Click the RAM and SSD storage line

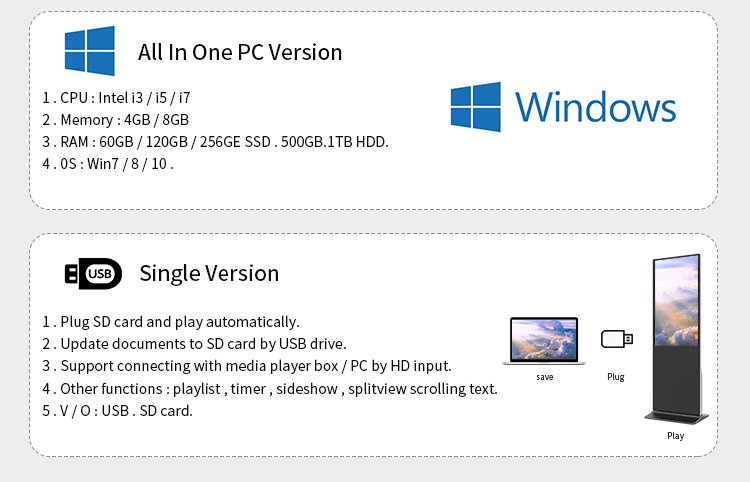tap(215, 141)
